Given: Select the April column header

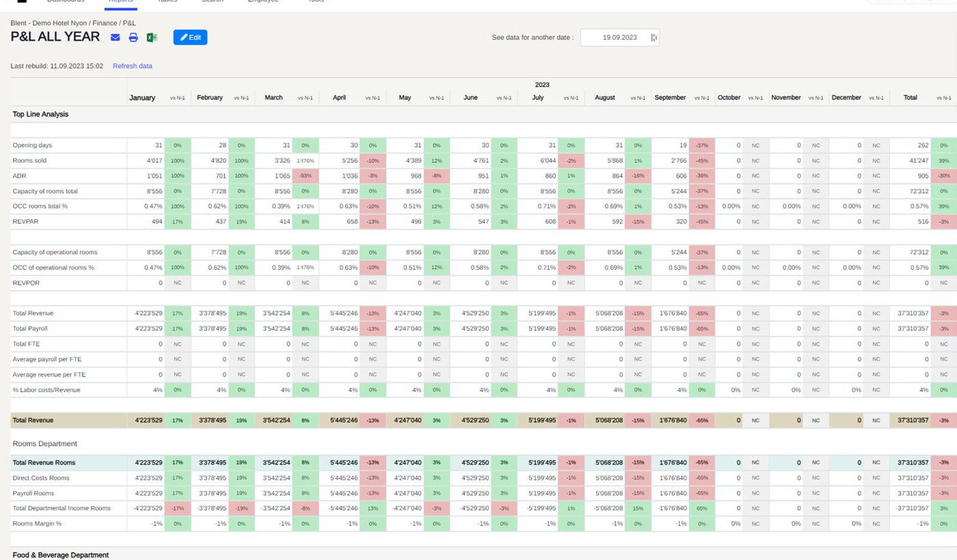Looking at the screenshot, I should (x=339, y=97).
